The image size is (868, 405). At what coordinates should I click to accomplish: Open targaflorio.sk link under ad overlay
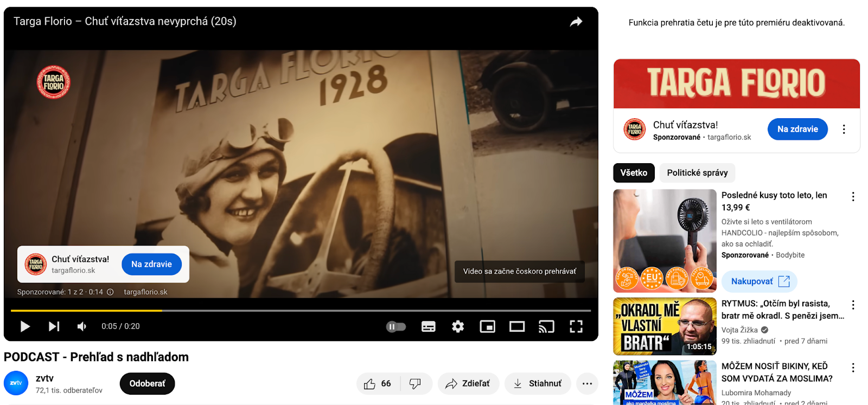[x=145, y=292]
